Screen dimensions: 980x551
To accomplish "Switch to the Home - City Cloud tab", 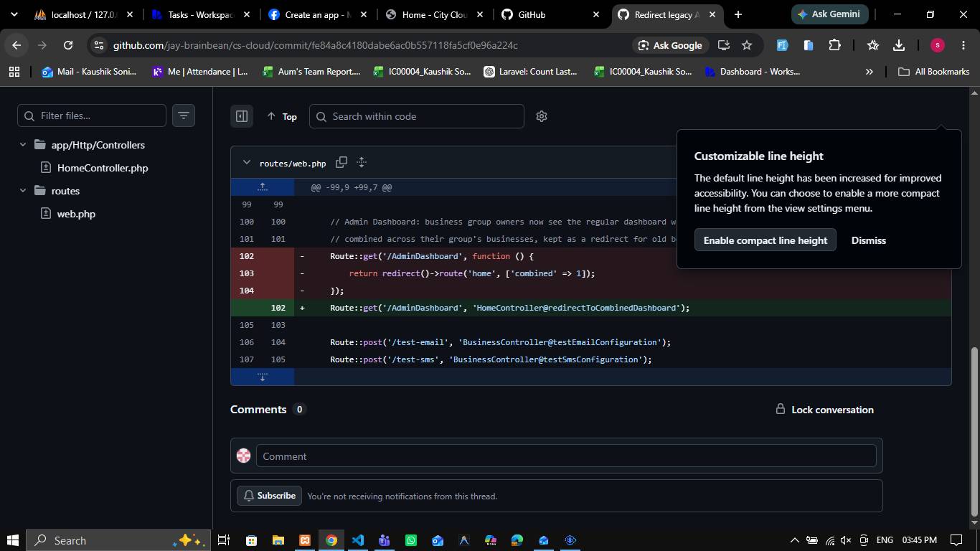I will click(433, 14).
